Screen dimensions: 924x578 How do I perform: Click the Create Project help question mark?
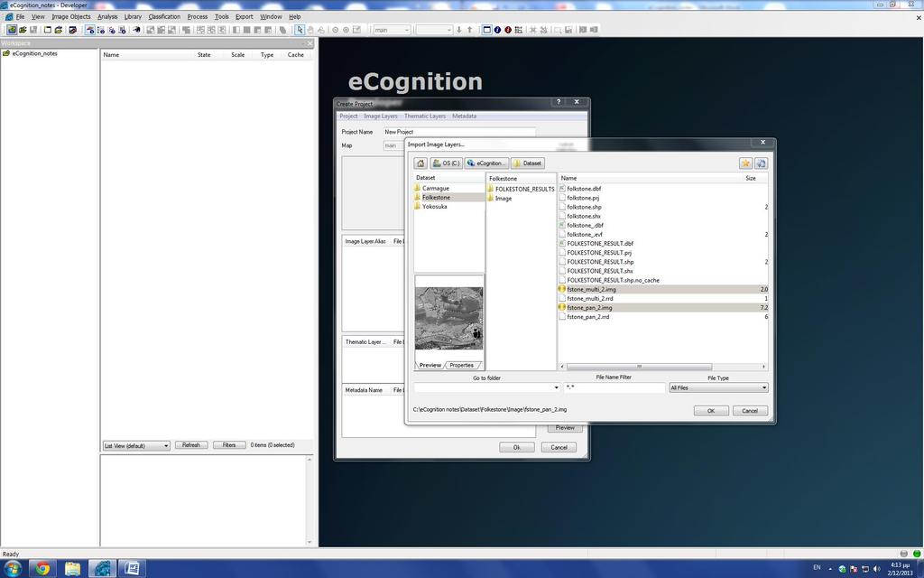click(x=559, y=102)
